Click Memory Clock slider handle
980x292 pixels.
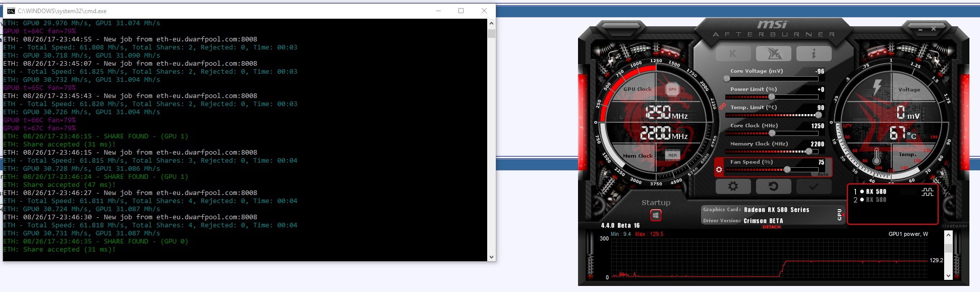tap(809, 152)
